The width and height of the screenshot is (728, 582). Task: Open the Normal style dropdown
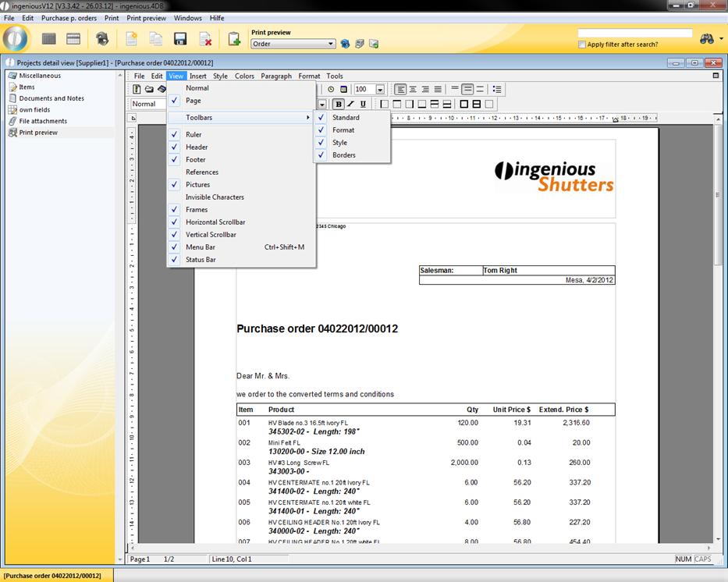[x=148, y=104]
